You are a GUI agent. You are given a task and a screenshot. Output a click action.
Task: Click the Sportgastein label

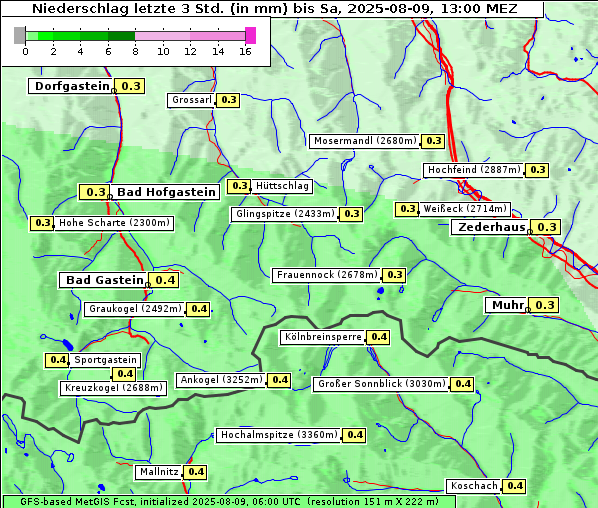(105, 360)
